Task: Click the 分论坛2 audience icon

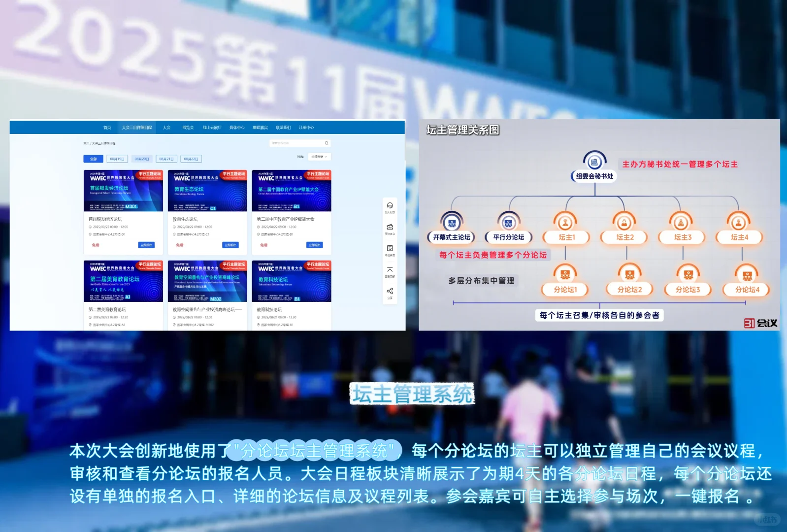Action: click(629, 274)
